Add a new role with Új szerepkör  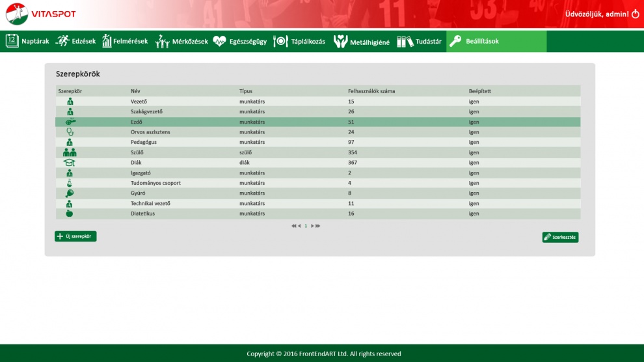pos(75,236)
